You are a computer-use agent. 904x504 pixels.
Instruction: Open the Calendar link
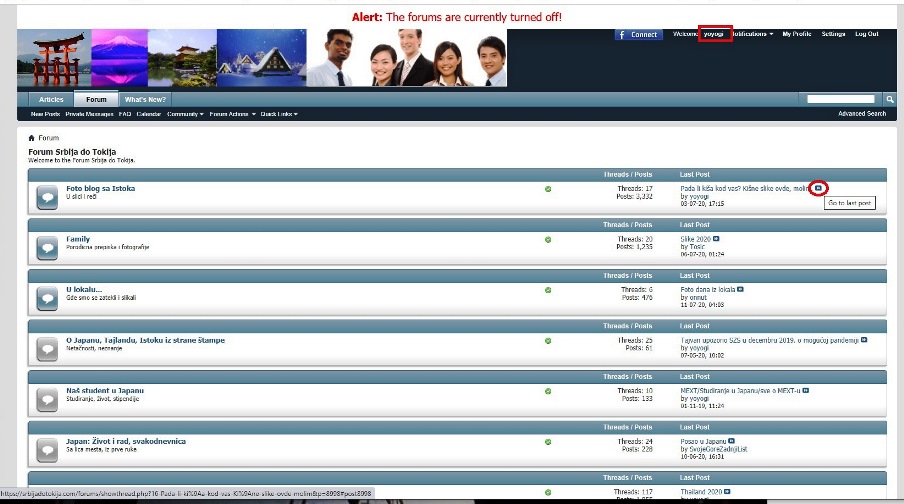pyautogui.click(x=149, y=114)
